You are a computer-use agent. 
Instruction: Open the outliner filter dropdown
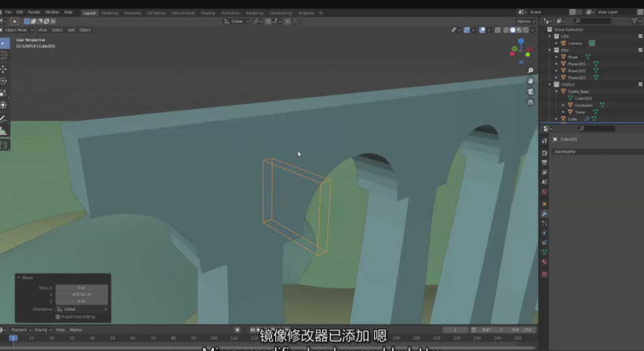636,21
